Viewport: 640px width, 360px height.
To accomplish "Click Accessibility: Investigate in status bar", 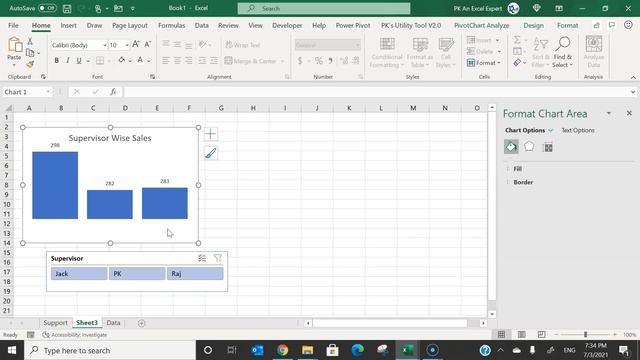I will 75,335.
